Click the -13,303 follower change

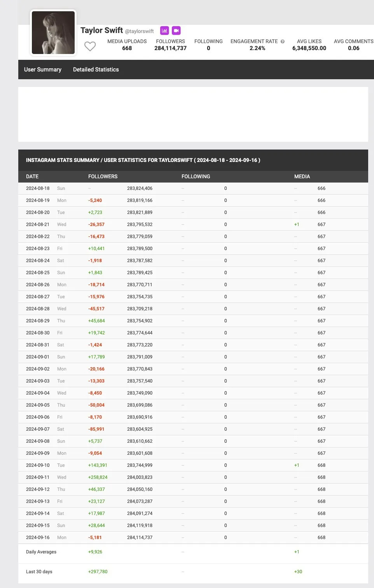pos(96,381)
